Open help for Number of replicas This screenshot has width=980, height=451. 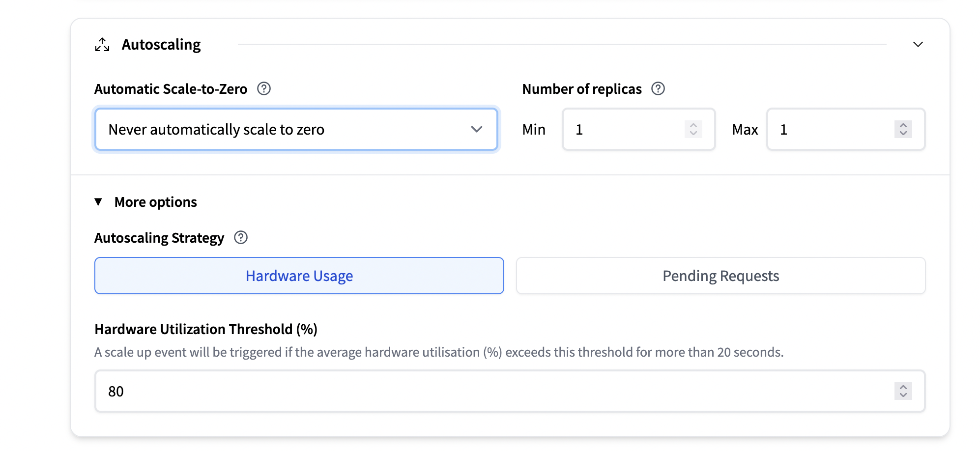(x=658, y=89)
